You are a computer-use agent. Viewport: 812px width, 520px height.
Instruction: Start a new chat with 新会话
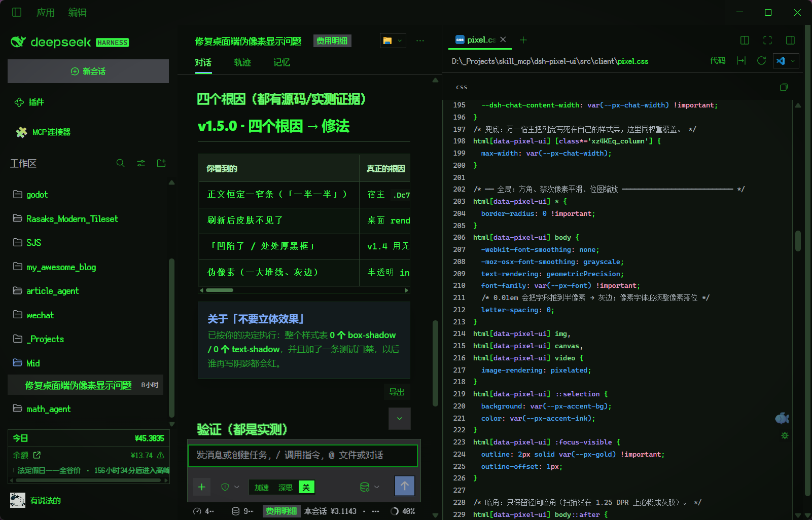88,71
